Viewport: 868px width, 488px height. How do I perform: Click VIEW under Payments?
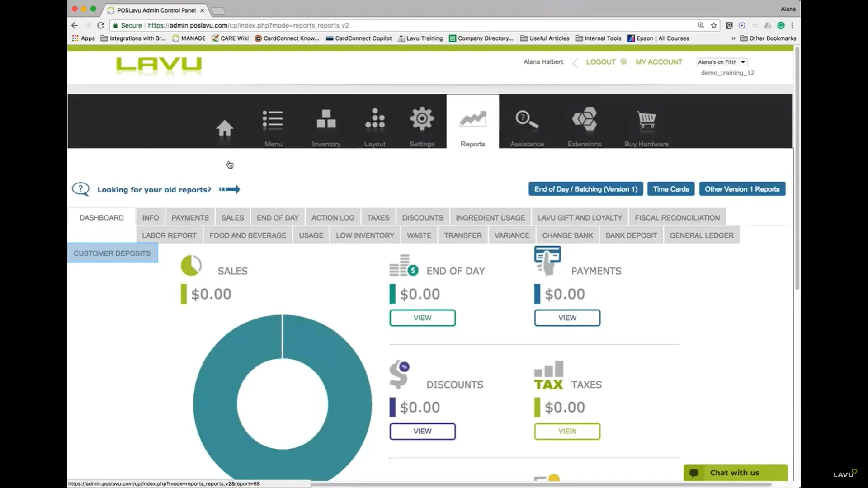(x=567, y=318)
